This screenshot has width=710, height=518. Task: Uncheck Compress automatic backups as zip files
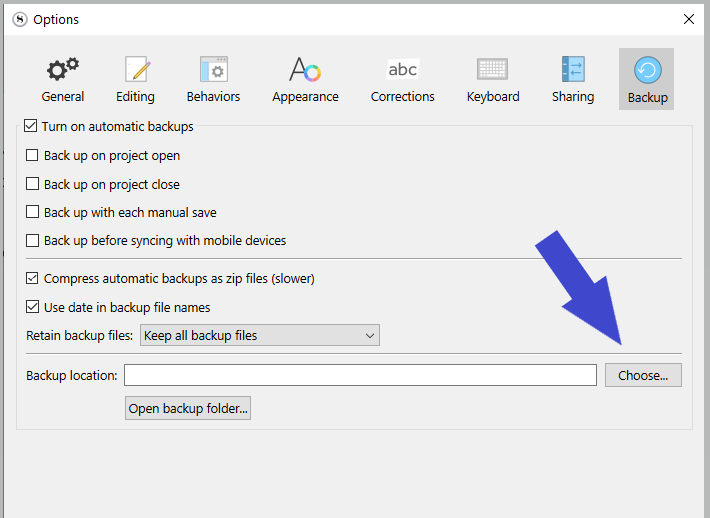[x=33, y=278]
